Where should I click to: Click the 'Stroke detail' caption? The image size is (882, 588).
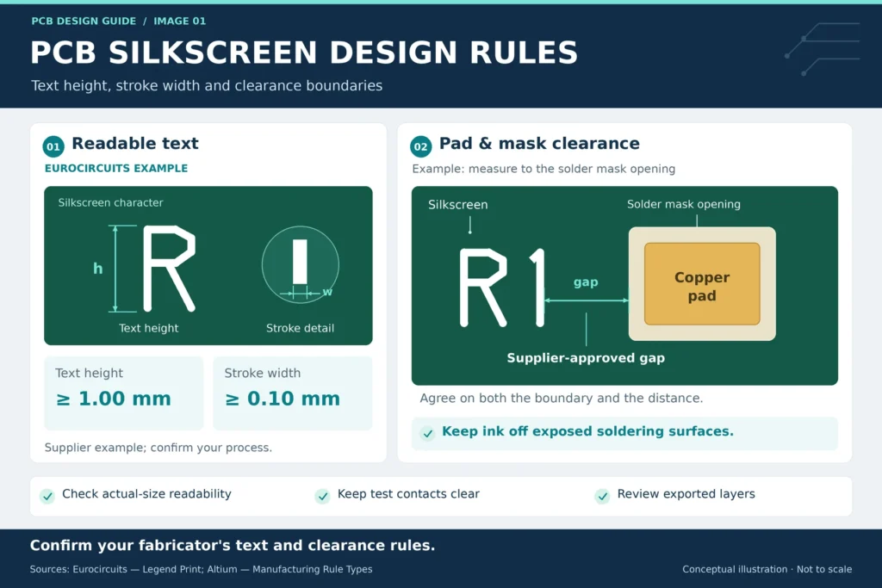tap(300, 328)
